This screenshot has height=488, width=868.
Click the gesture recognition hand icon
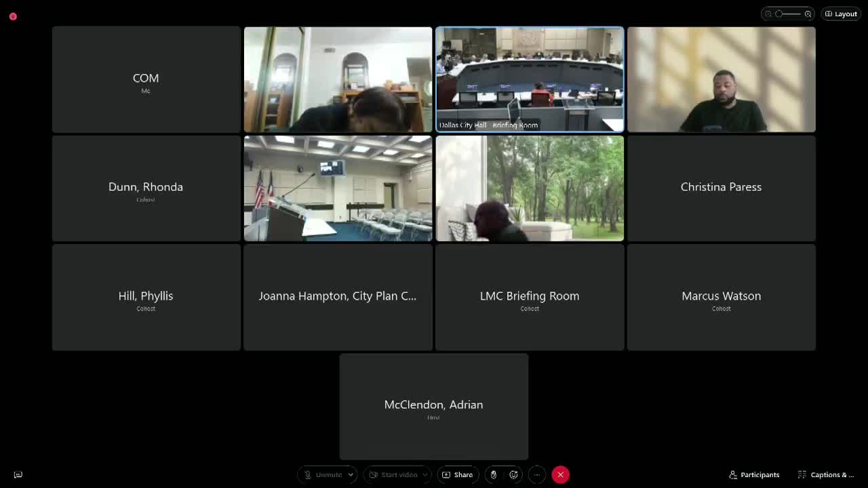[x=494, y=474]
